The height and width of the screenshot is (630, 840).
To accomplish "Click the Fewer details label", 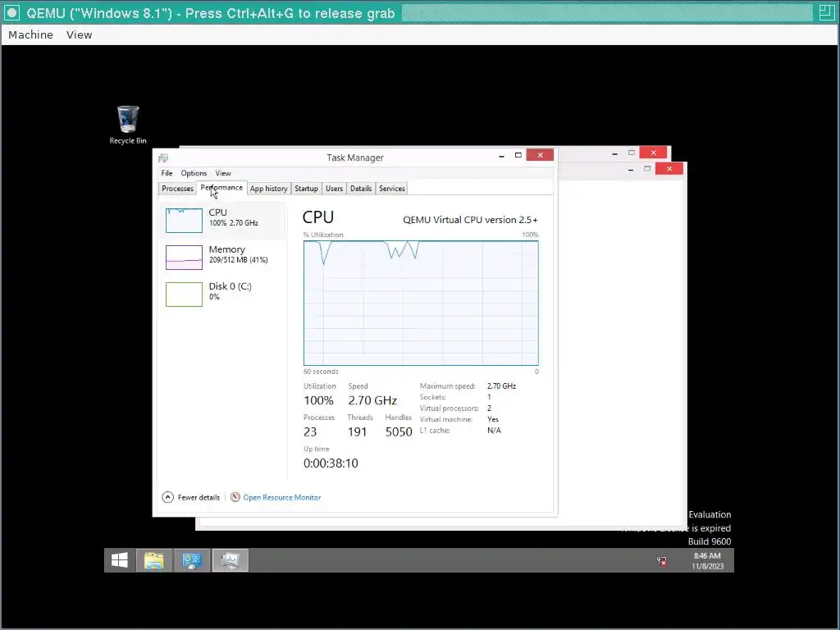I will 199,497.
